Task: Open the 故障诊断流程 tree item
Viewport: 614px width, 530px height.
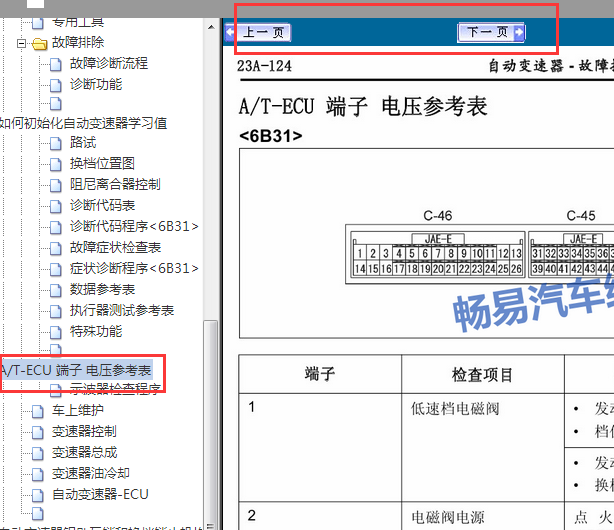Action: click(109, 63)
